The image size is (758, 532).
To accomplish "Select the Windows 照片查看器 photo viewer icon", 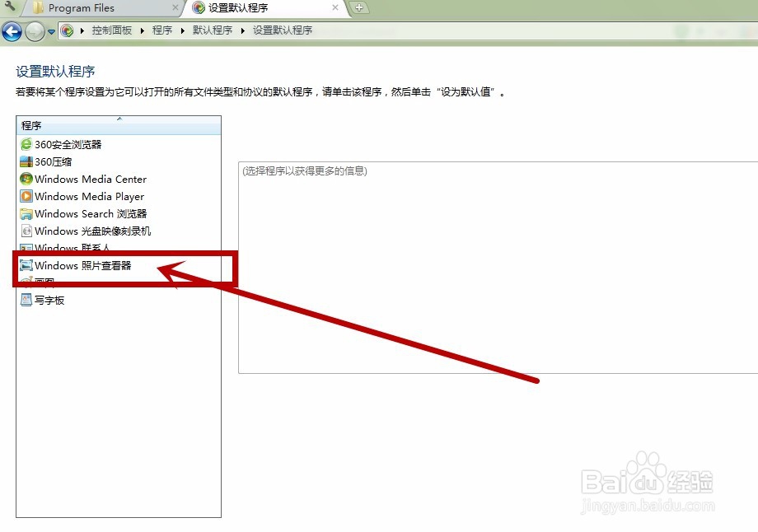I will pos(26,265).
